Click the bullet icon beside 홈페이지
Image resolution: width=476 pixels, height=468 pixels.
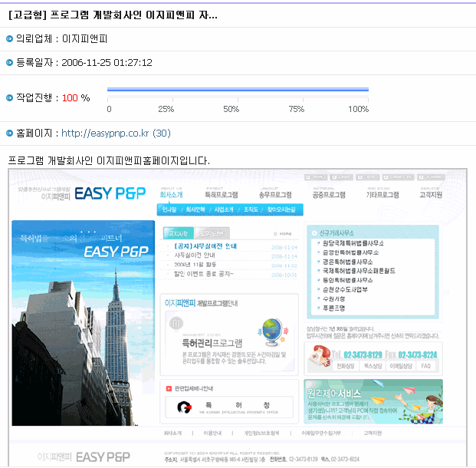(9, 133)
